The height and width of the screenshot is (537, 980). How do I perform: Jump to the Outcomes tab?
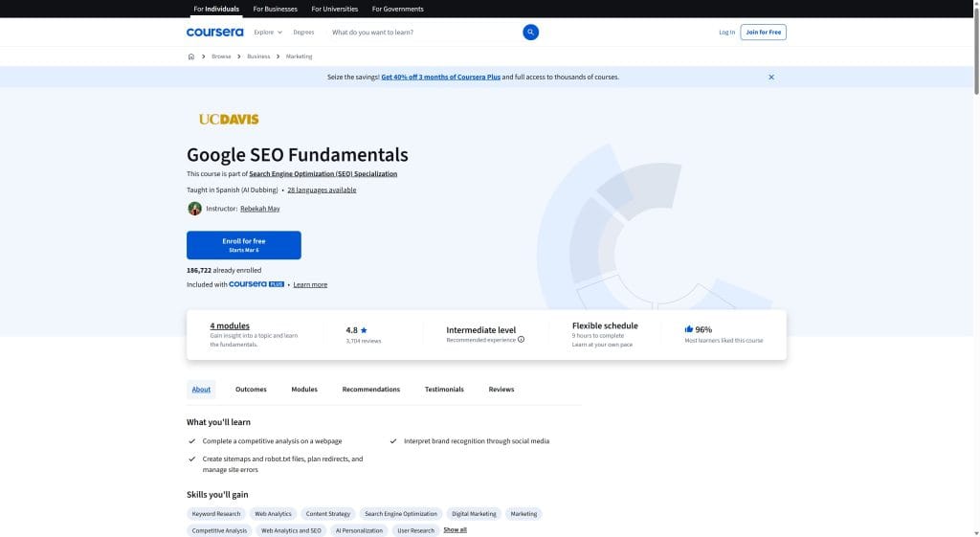251,390
